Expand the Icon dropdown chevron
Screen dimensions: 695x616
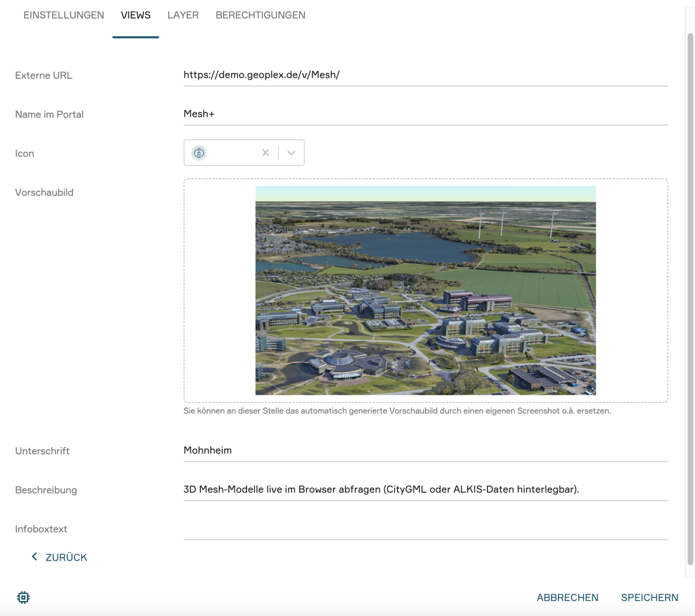(x=292, y=153)
